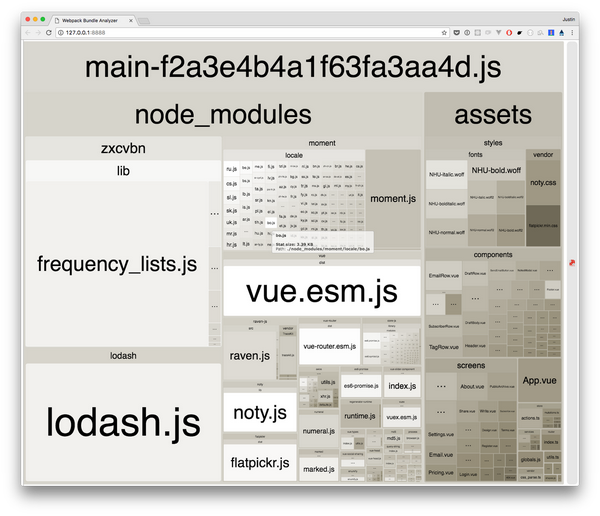The image size is (600, 516).
Task: Select the noty.css block under vendor
Action: click(543, 183)
